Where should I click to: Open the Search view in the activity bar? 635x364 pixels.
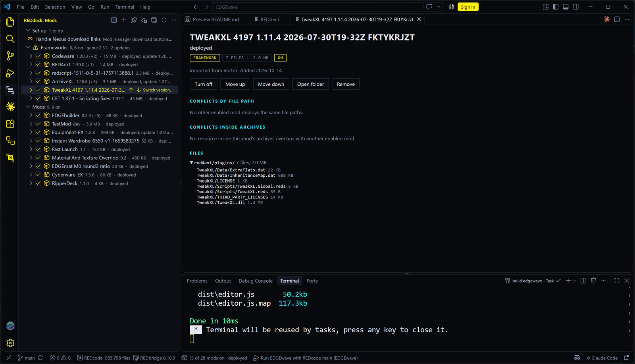click(x=10, y=39)
